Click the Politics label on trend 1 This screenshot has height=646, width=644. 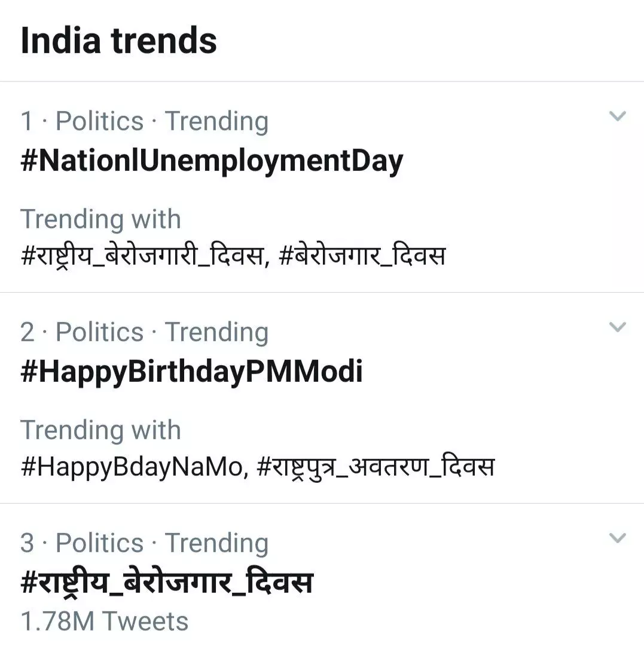(x=99, y=121)
